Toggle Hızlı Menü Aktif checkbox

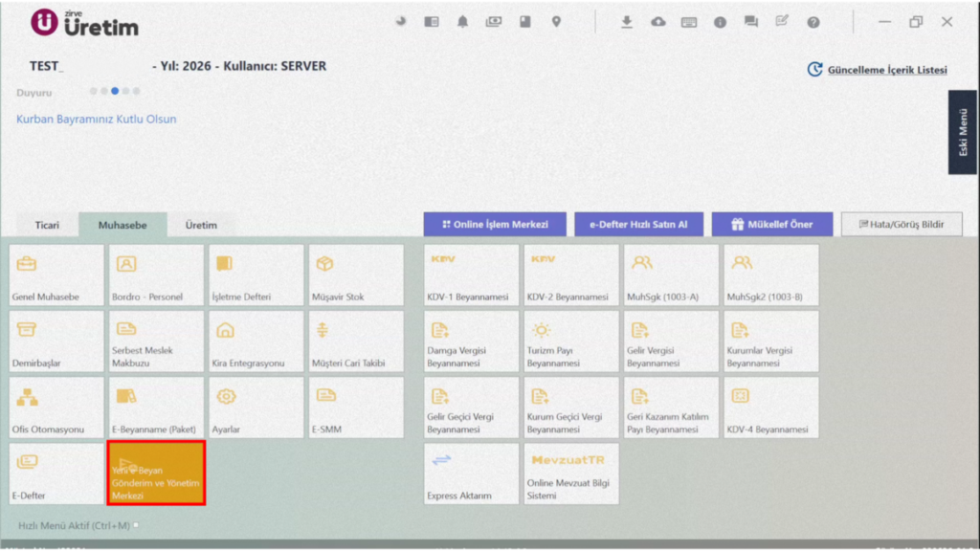136,525
